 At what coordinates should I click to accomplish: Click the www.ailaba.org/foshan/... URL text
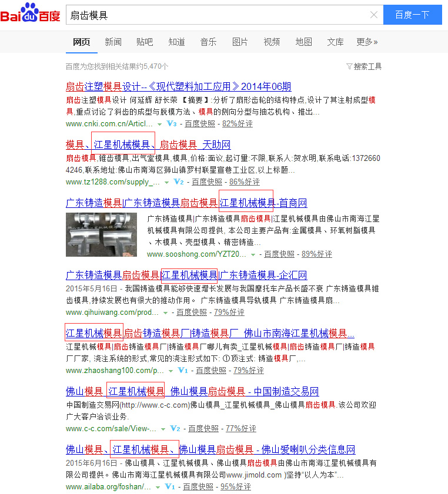(108, 487)
